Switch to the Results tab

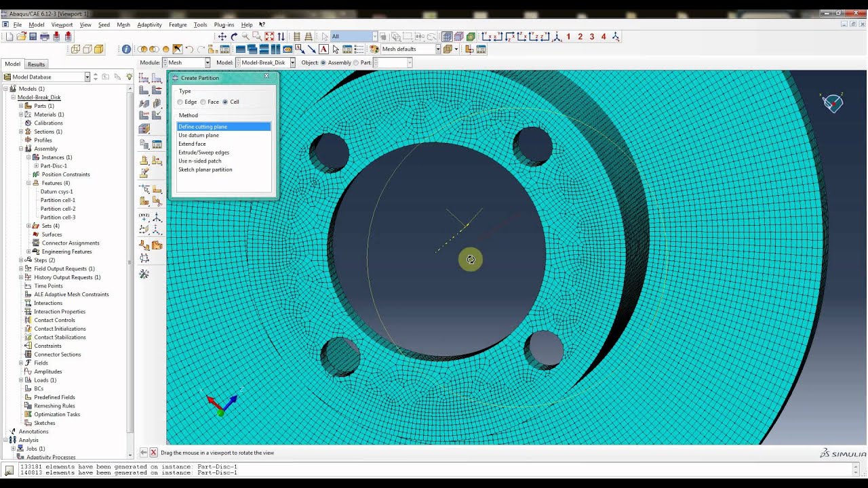(36, 64)
